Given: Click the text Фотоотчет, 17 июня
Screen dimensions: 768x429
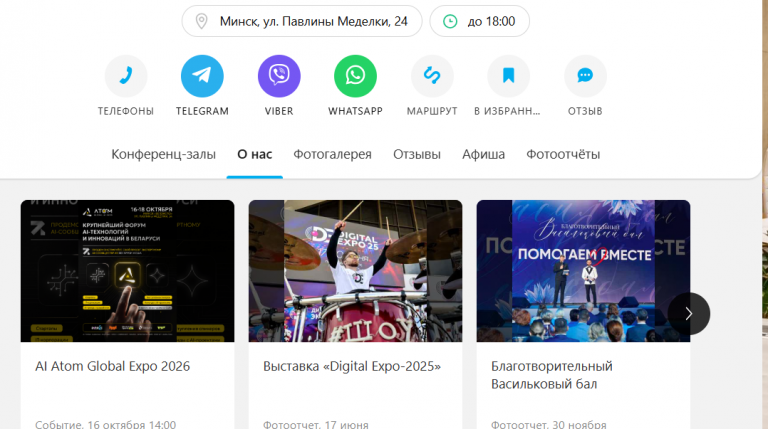Looking at the screenshot, I should [x=316, y=424].
